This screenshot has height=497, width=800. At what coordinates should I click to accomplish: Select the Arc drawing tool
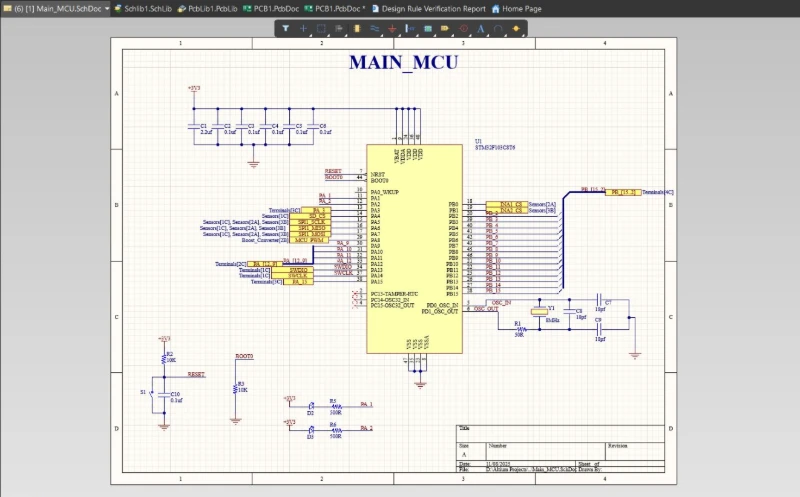(498, 28)
